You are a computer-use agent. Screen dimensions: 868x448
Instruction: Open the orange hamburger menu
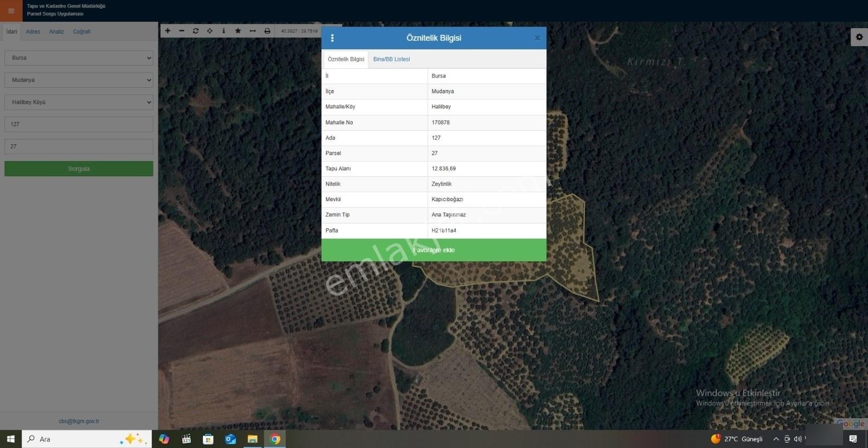pos(11,11)
